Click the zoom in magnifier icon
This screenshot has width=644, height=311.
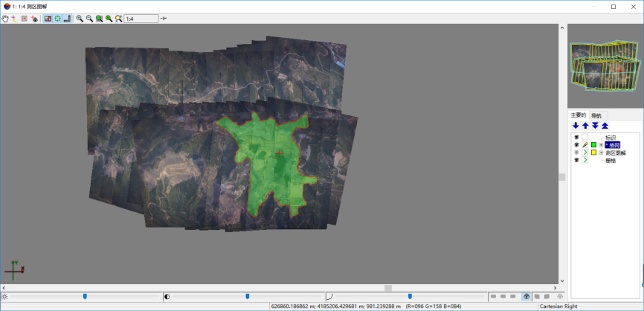pyautogui.click(x=80, y=18)
